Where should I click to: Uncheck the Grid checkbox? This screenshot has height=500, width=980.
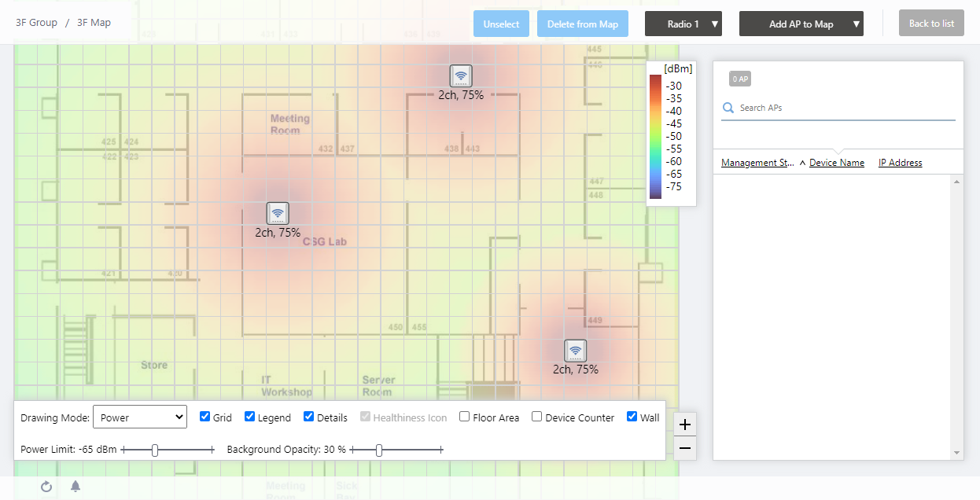[204, 417]
